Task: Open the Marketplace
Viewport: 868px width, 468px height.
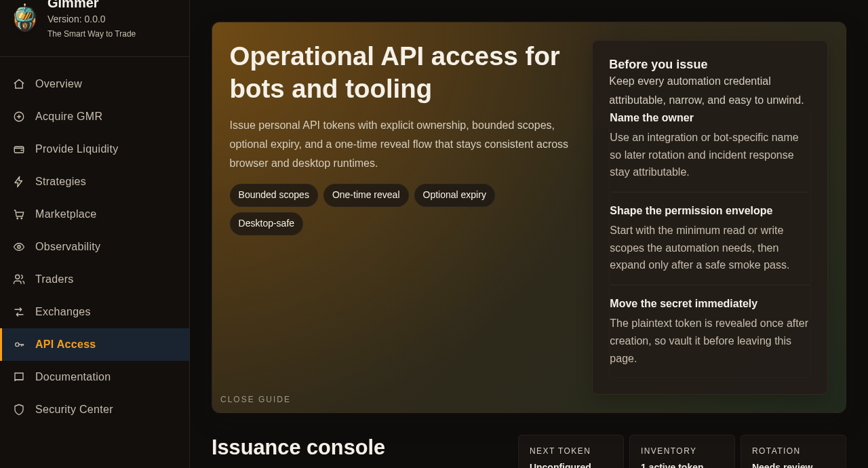Action: pos(95,214)
